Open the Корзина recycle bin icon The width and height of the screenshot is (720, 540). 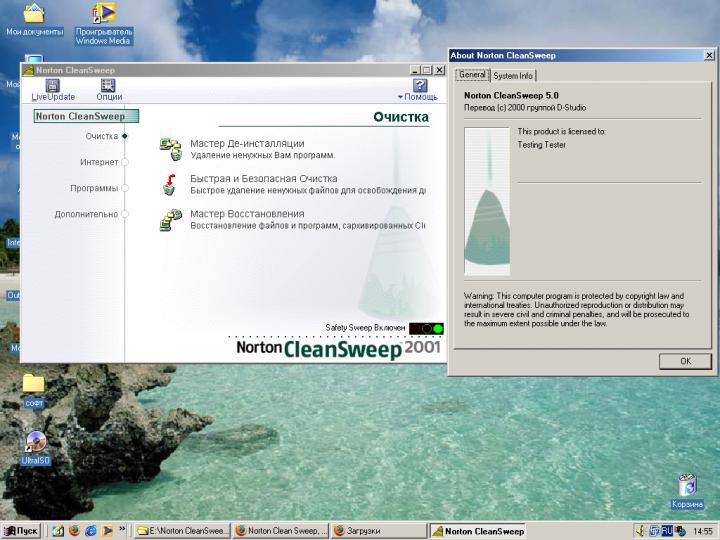coord(687,485)
